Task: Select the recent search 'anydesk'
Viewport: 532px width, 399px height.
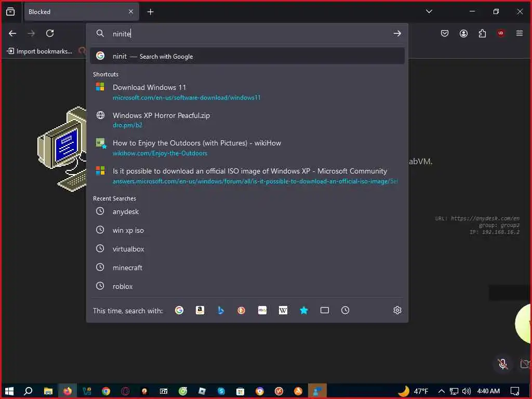Action: (x=247, y=211)
